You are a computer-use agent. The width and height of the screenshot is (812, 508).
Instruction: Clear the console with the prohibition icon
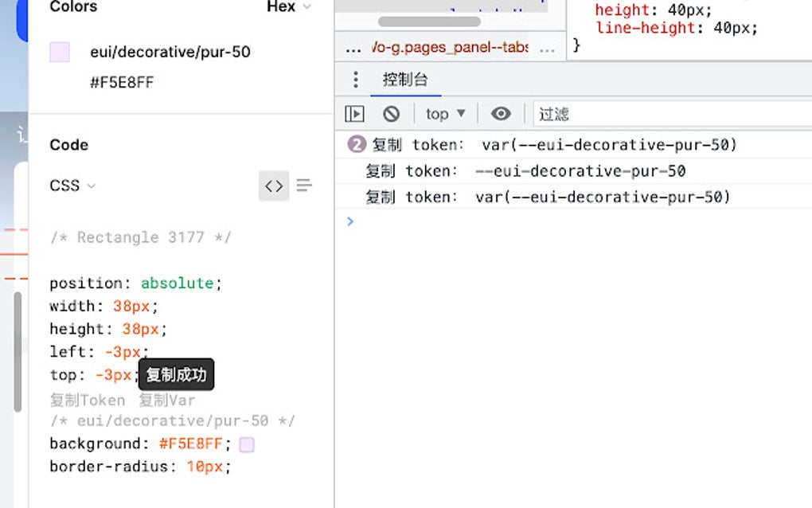click(x=391, y=113)
